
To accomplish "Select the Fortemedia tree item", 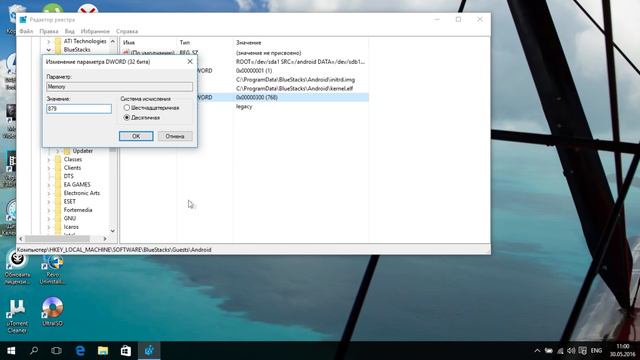I will point(78,210).
